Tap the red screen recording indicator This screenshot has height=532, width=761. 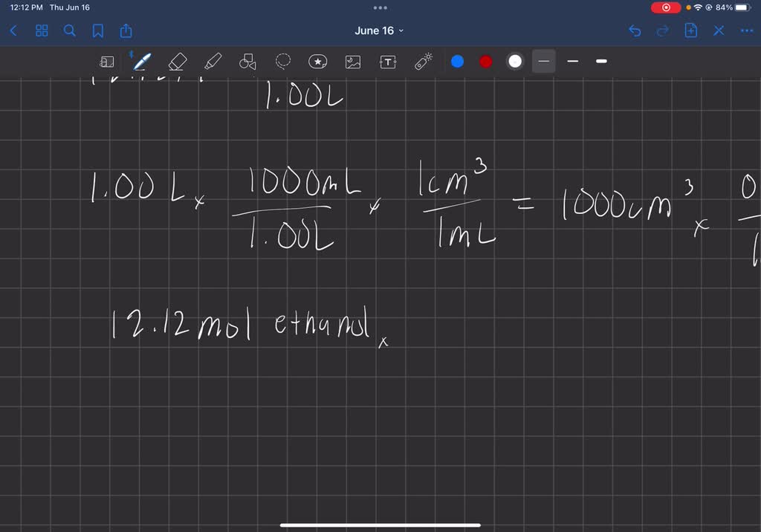tap(666, 7)
